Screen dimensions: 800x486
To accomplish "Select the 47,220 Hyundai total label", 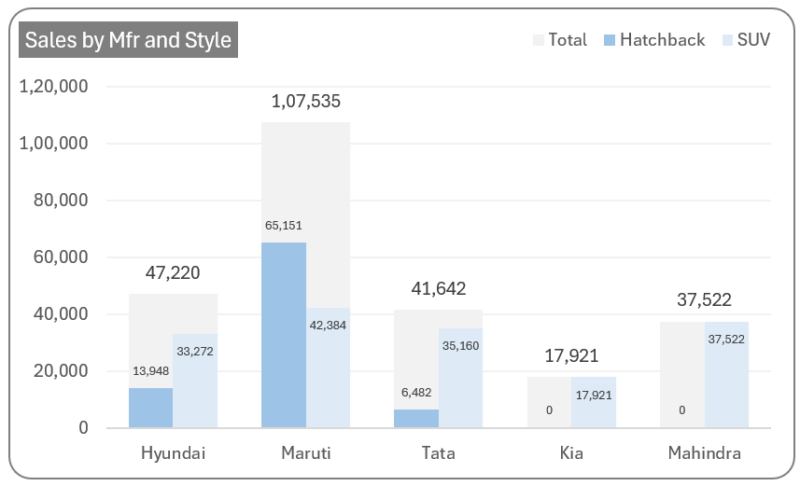I will [x=173, y=272].
